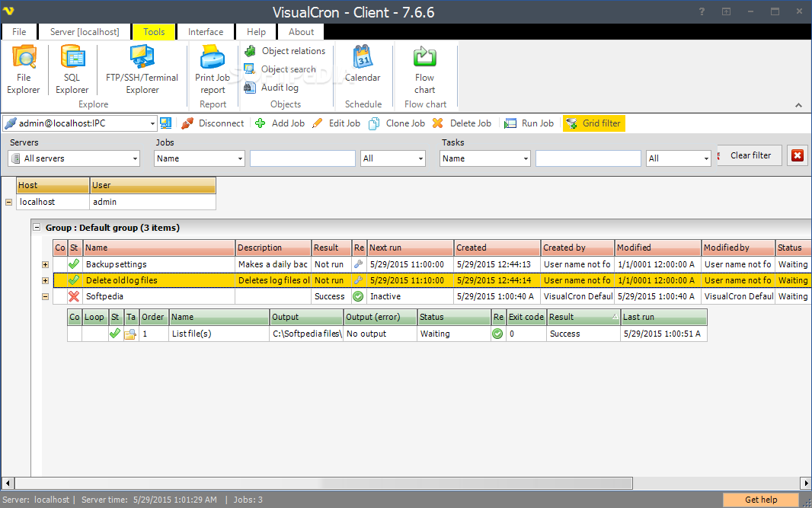Collapse the ribbon with the chevron
Image resolution: width=812 pixels, height=508 pixels.
(x=798, y=105)
